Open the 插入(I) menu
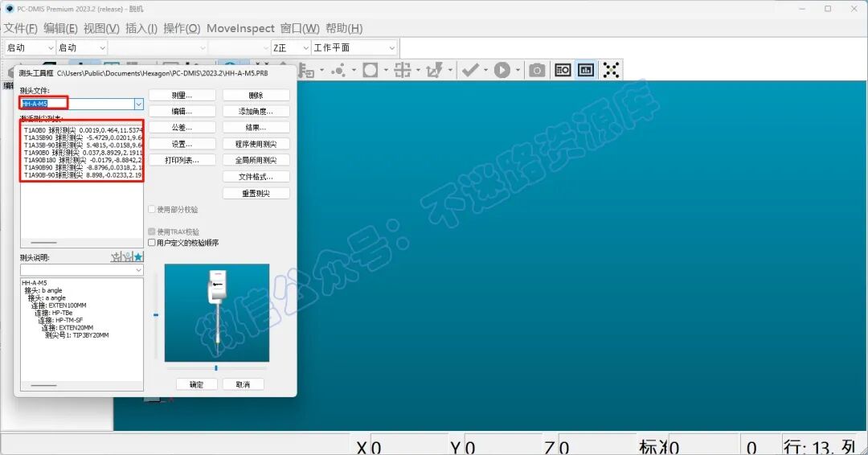 tap(141, 28)
